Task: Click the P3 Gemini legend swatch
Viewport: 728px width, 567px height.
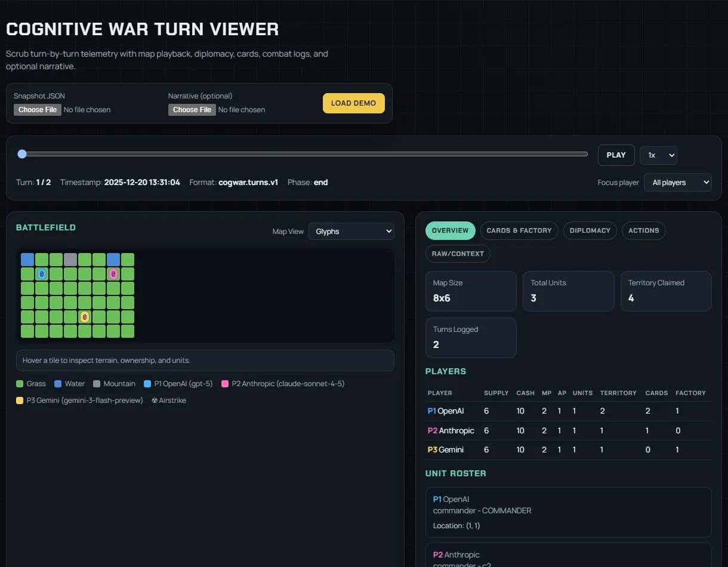Action: [x=20, y=400]
